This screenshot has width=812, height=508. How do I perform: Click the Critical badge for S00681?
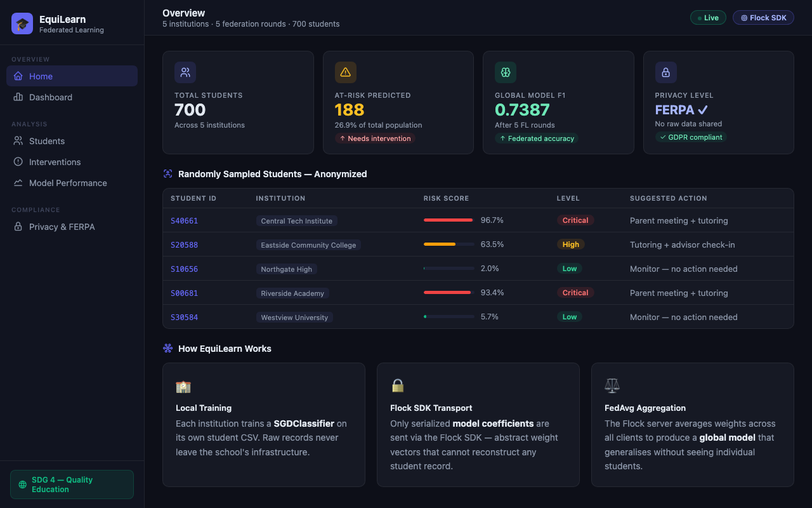575,293
